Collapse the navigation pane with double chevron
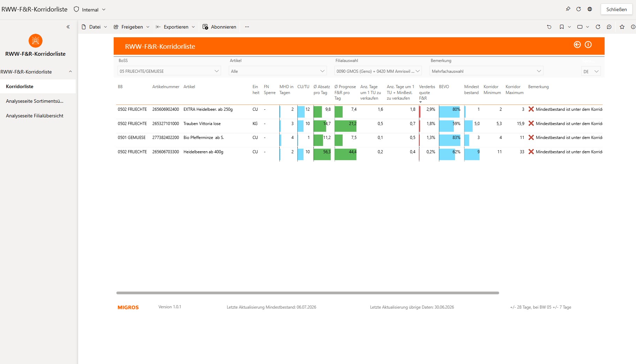636x364 pixels. pyautogui.click(x=68, y=27)
